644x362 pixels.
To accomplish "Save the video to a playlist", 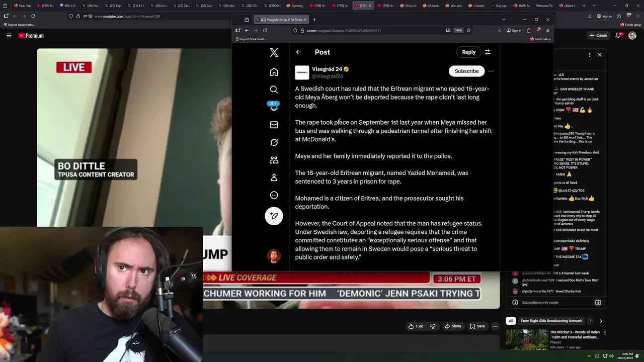I will point(477,326).
